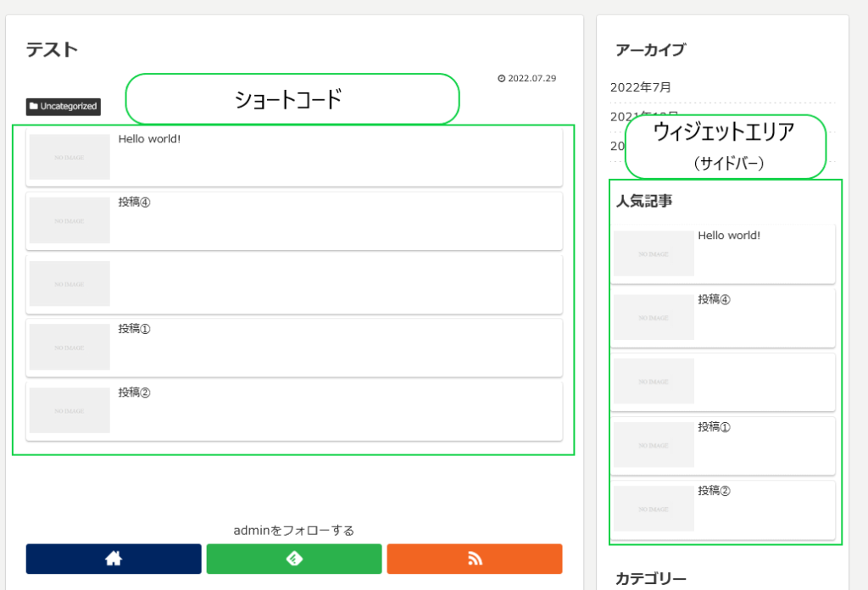The image size is (868, 590).
Task: Open 投稿① in the 人気記事 sidebar
Action: [714, 426]
